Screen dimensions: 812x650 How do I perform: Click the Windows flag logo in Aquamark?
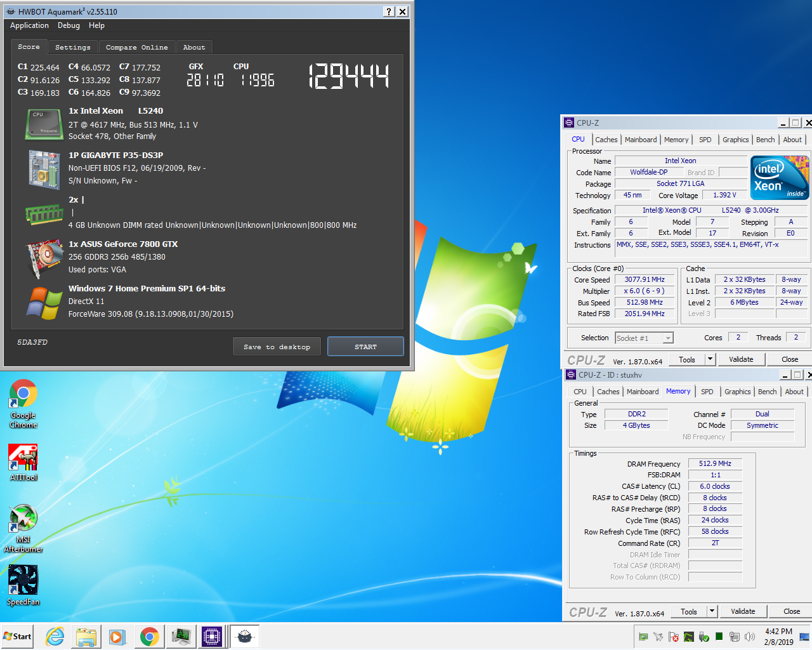44,303
